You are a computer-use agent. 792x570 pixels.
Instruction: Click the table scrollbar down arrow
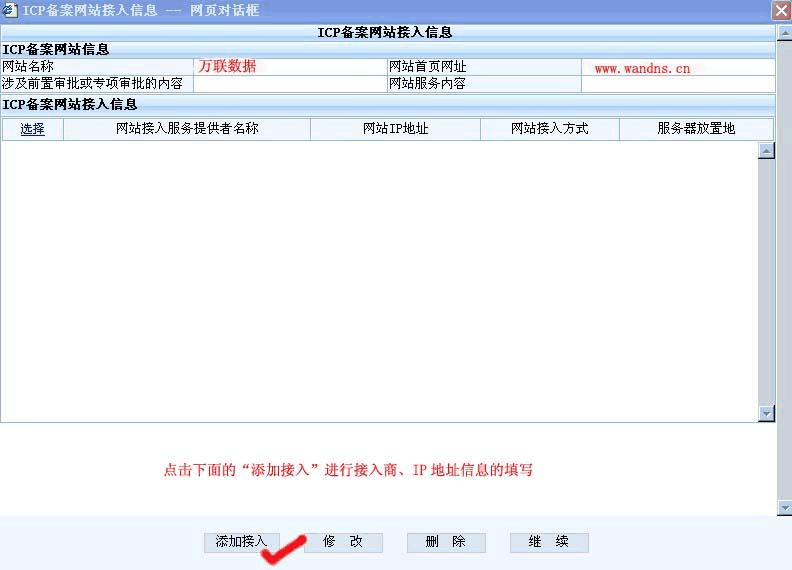767,413
